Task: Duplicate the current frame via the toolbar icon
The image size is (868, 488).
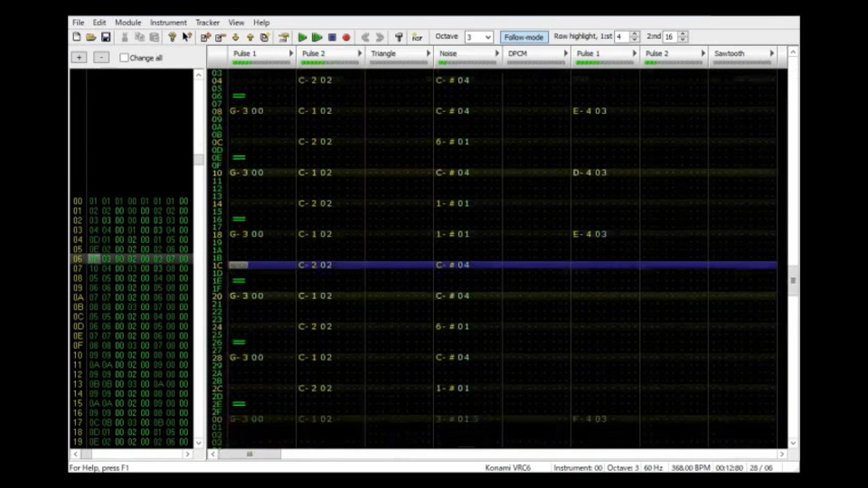Action: coord(265,37)
